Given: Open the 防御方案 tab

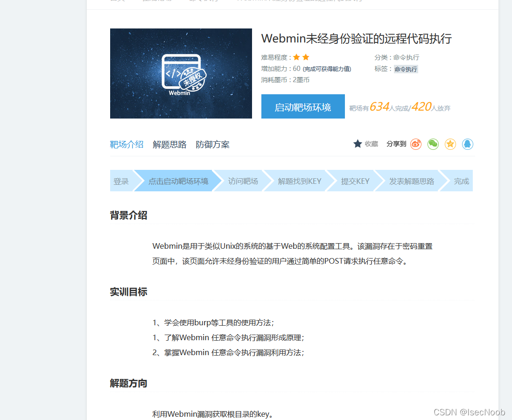Looking at the screenshot, I should click(x=213, y=145).
